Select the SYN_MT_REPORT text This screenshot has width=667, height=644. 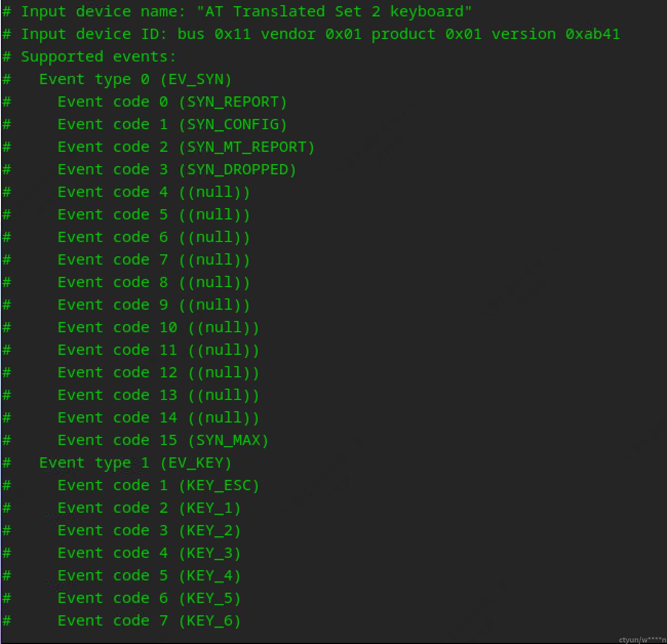[x=246, y=147]
